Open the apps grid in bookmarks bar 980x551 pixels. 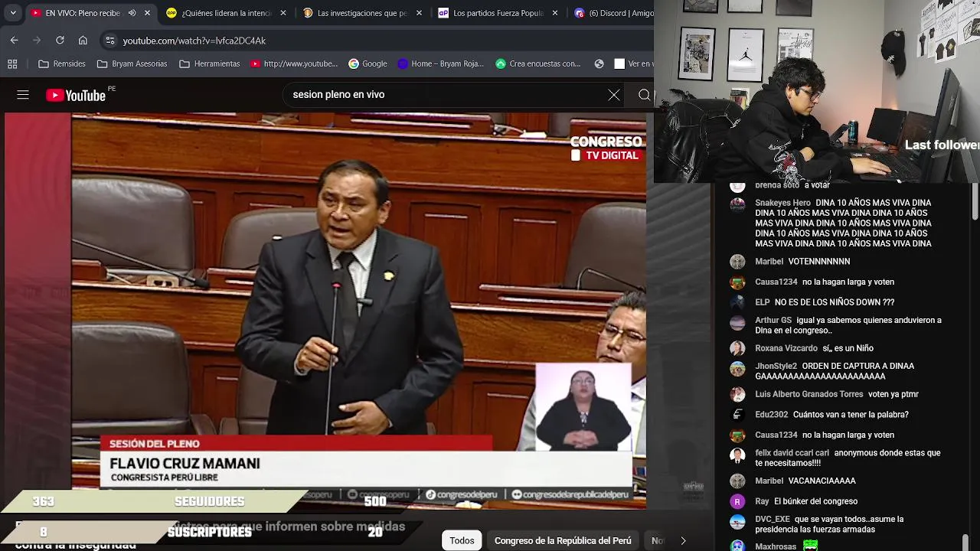click(x=12, y=64)
